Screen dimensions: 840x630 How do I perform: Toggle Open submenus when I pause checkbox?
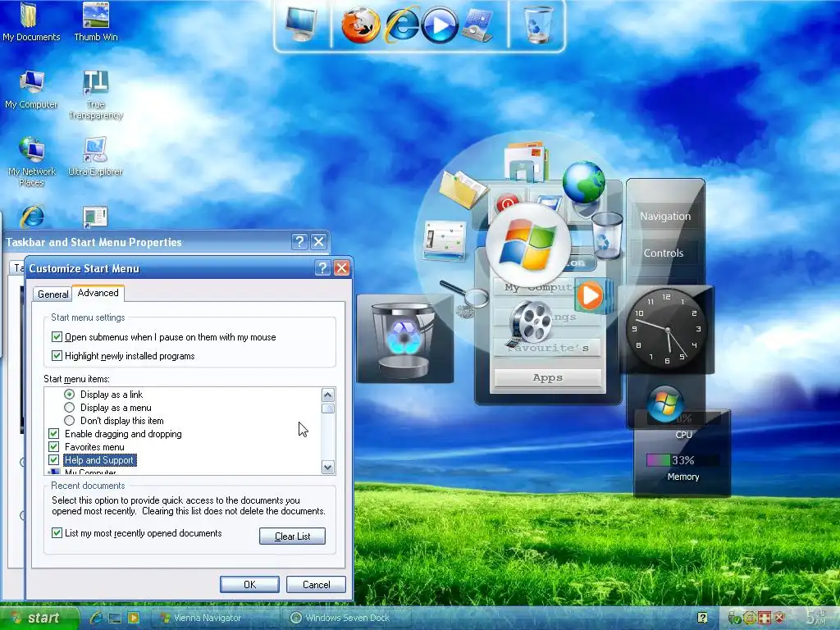tap(57, 336)
